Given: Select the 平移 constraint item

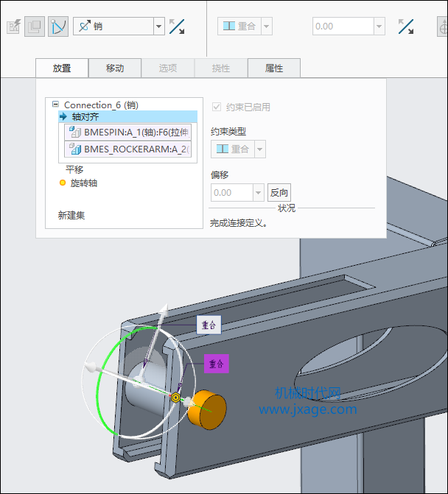Looking at the screenshot, I should [74, 170].
